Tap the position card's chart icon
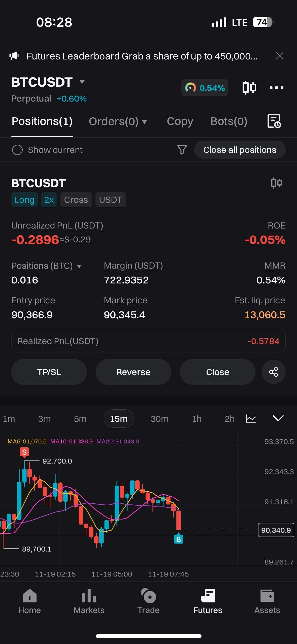 coord(276,183)
